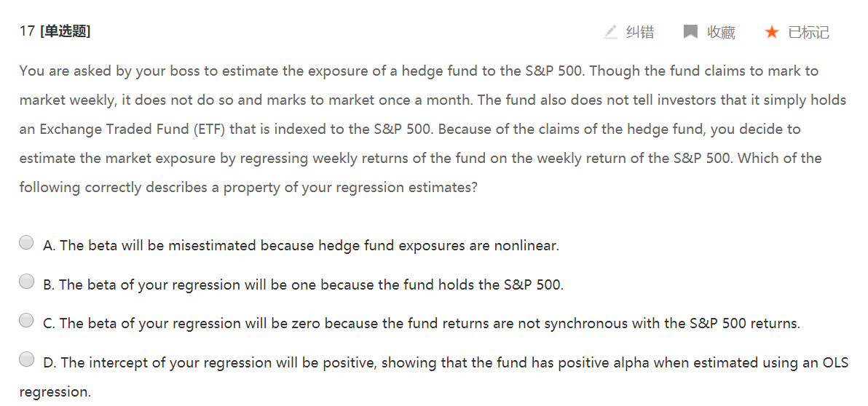Viewport: 868px width, 406px height.
Task: Click the wrapped word "regression." under option D
Action: [55, 391]
